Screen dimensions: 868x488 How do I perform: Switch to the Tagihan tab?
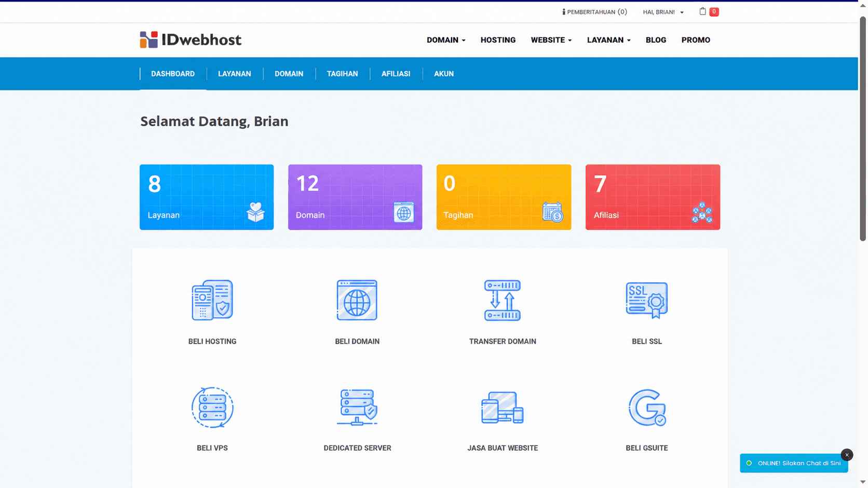(342, 74)
